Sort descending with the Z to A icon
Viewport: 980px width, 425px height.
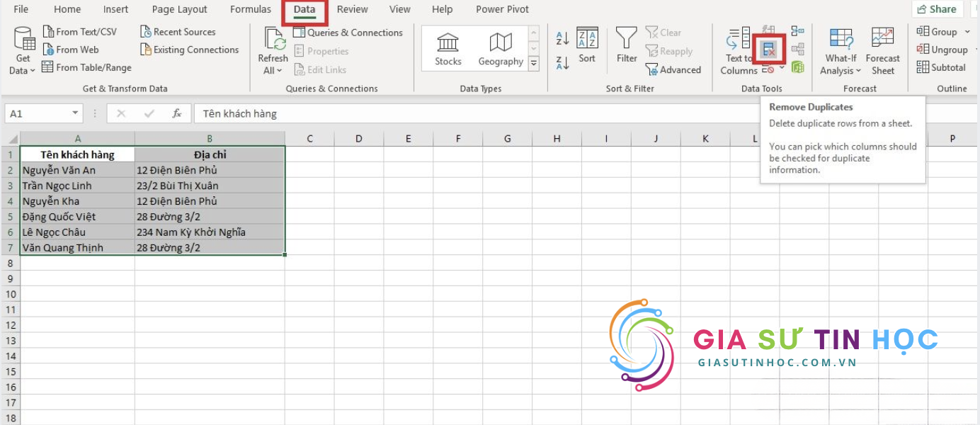tap(563, 62)
